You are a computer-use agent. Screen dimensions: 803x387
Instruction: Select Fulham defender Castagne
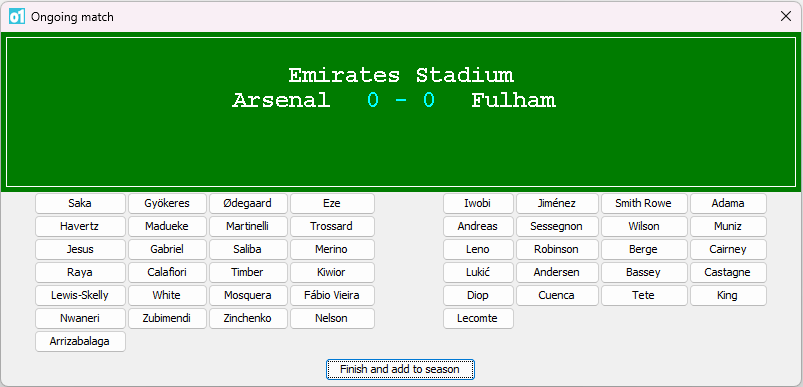pyautogui.click(x=728, y=272)
